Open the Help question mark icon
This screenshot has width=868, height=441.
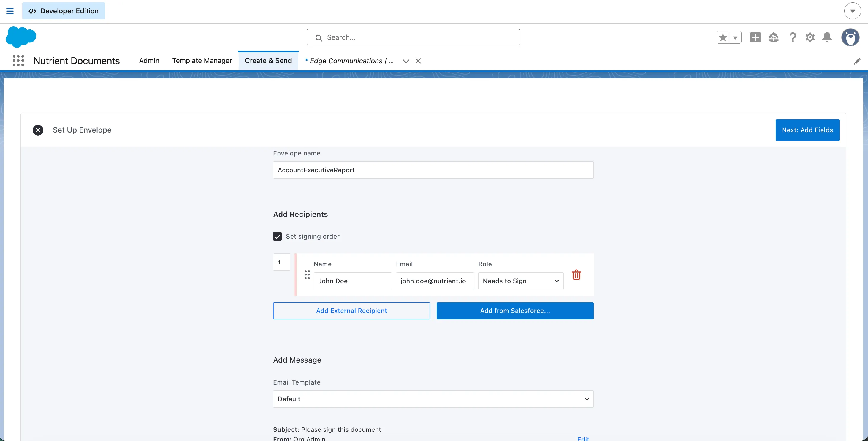[793, 37]
